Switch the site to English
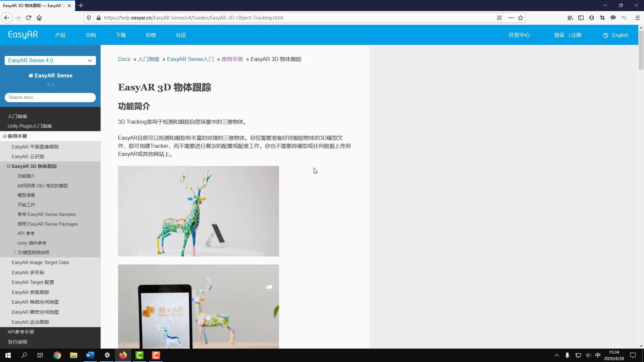644x362 pixels. (619, 35)
